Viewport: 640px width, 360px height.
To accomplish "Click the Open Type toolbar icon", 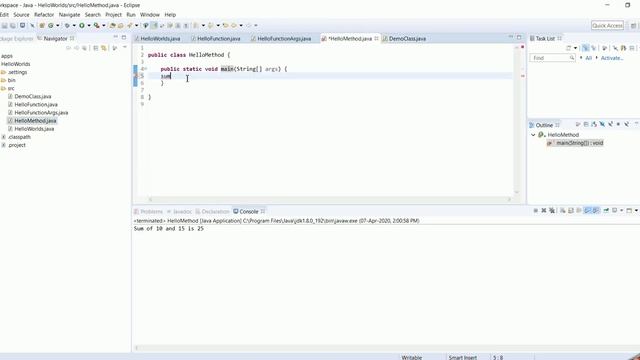I will coord(112,25).
